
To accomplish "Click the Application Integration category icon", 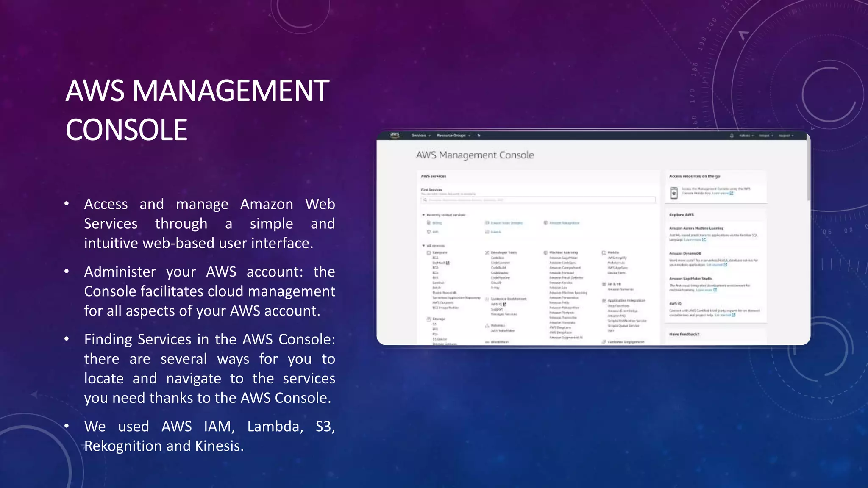I will [604, 301].
